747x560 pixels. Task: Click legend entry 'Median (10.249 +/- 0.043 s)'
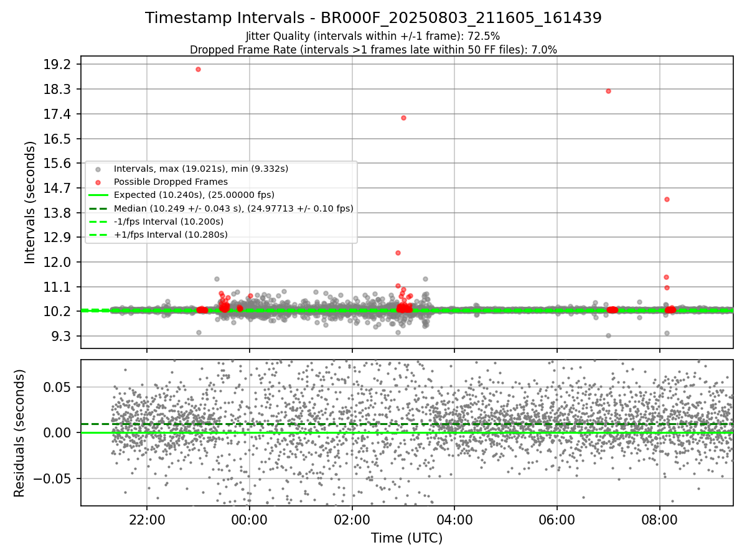coord(233,208)
